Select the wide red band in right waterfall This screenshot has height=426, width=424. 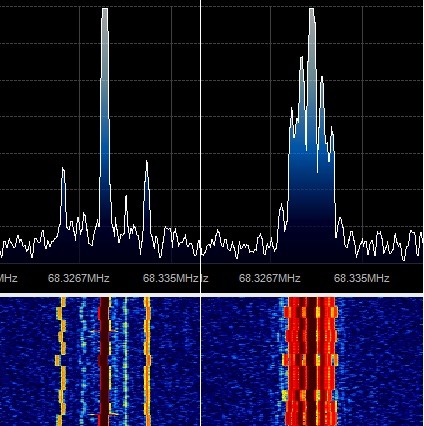[x=311, y=362]
